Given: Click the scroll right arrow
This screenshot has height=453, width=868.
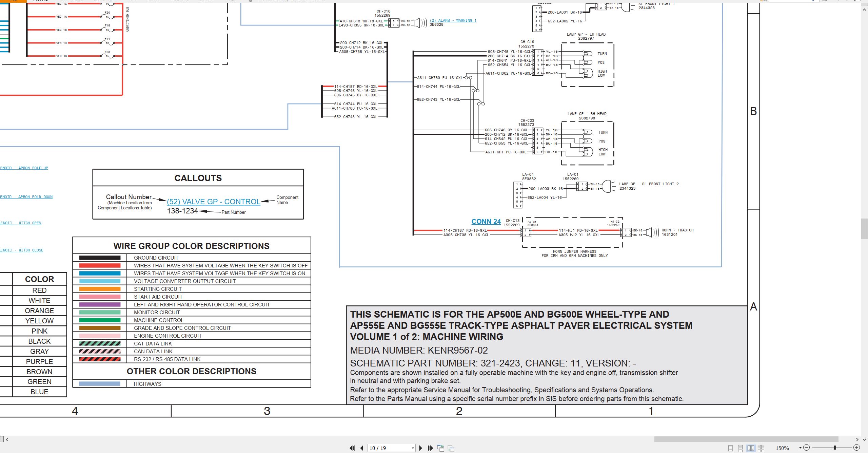Looking at the screenshot, I should (857, 439).
